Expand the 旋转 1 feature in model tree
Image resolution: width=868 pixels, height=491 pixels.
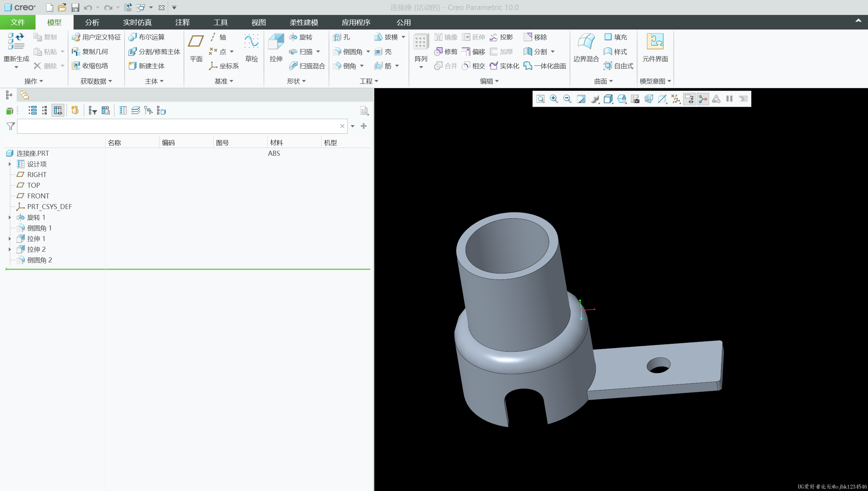point(10,217)
